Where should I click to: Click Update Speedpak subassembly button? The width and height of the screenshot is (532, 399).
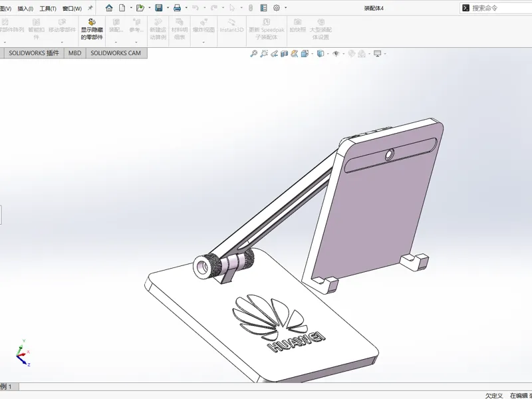(x=267, y=29)
